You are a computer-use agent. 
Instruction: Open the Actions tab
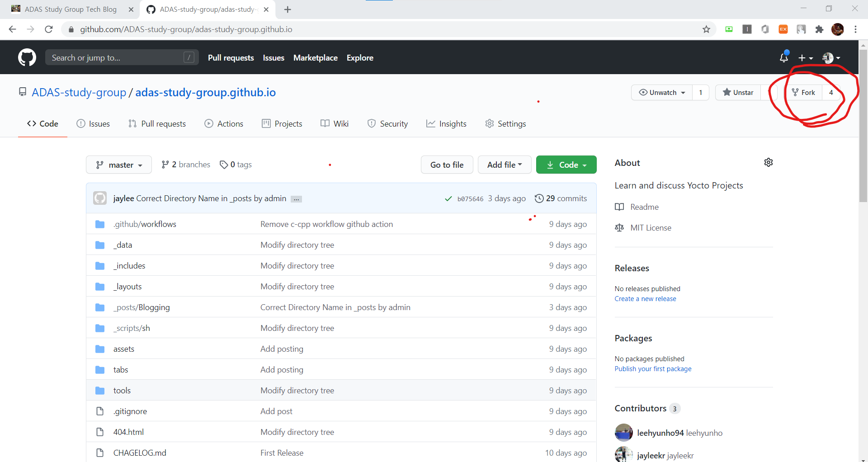click(x=224, y=123)
